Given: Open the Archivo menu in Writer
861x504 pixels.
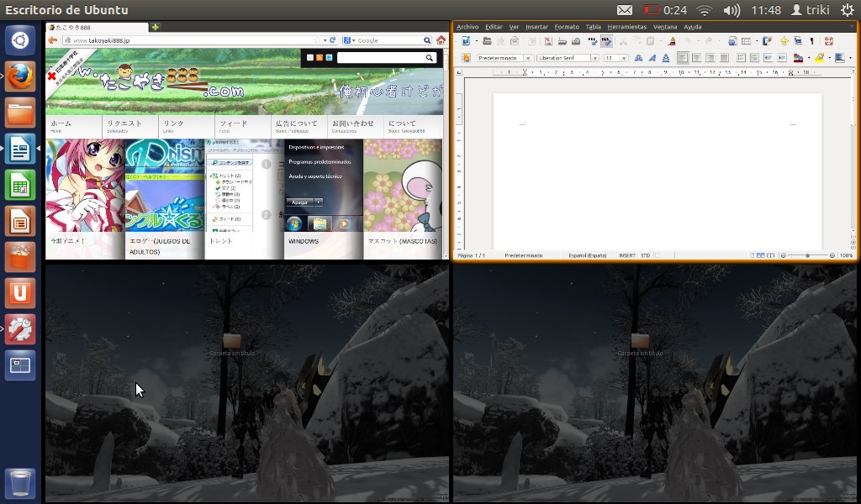Looking at the screenshot, I should click(467, 27).
